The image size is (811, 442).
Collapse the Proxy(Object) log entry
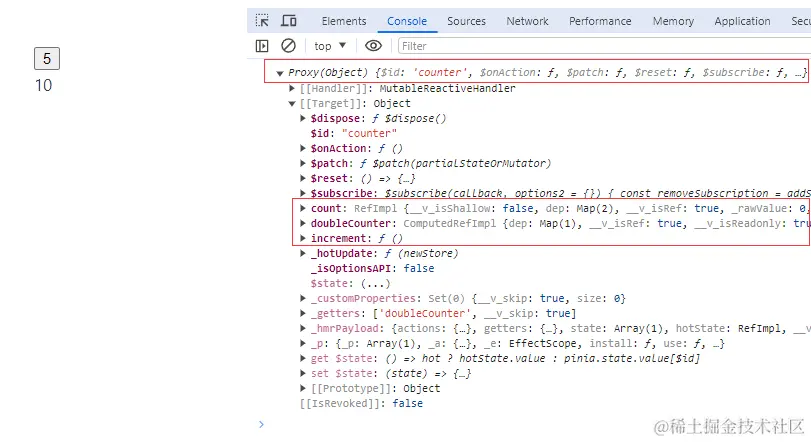[x=280, y=74]
